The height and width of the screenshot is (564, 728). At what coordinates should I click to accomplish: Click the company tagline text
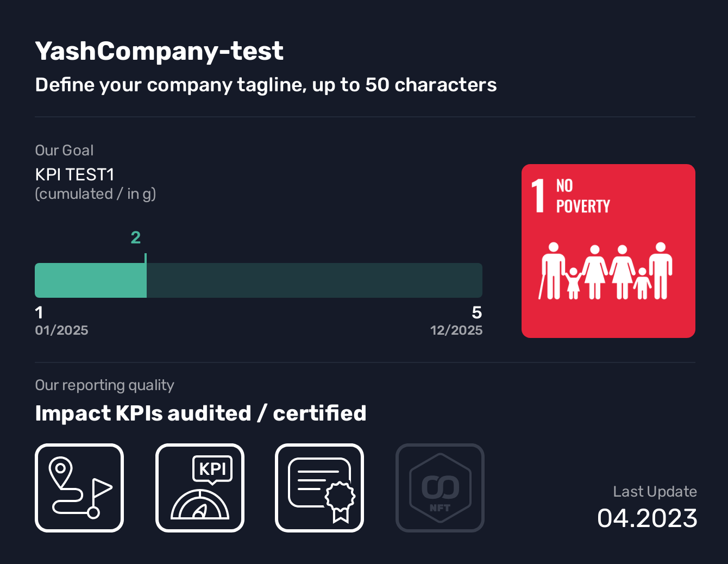[266, 85]
